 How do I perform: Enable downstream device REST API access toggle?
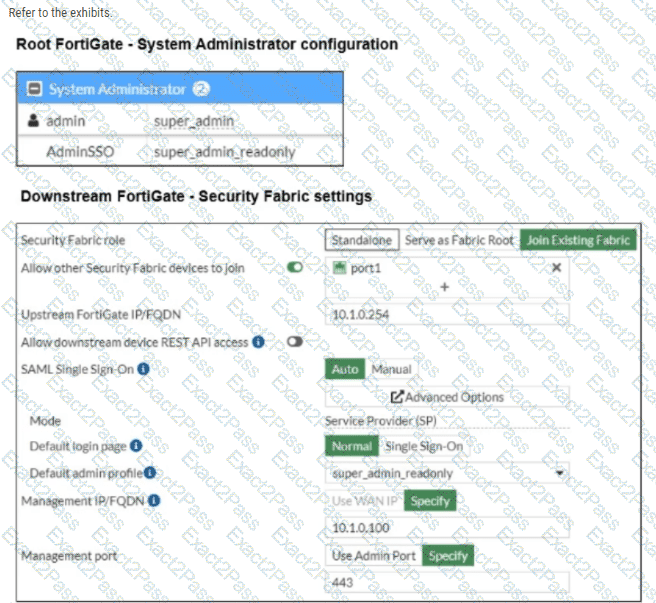295,342
